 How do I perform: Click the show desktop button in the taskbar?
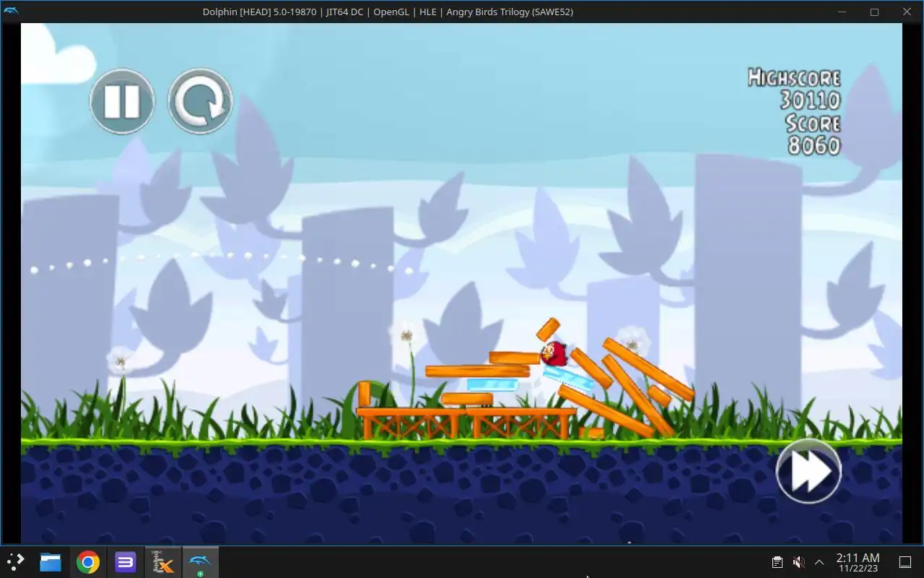(x=905, y=562)
